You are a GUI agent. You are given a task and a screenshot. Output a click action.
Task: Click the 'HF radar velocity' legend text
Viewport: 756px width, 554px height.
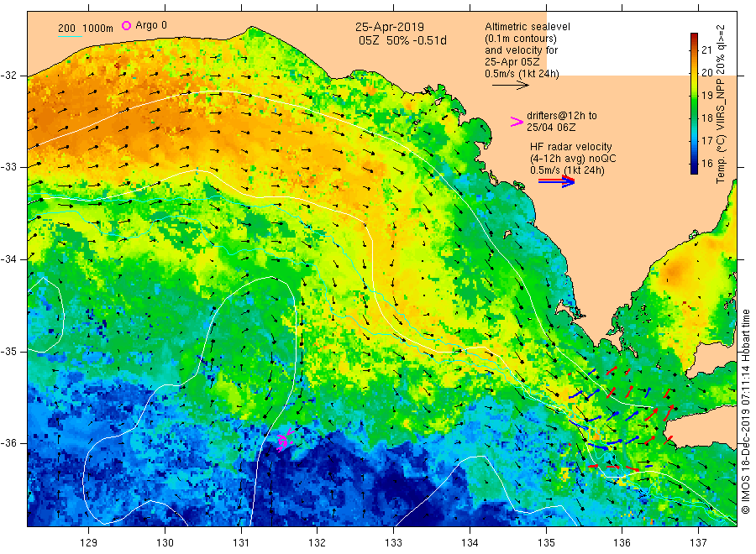[571, 146]
